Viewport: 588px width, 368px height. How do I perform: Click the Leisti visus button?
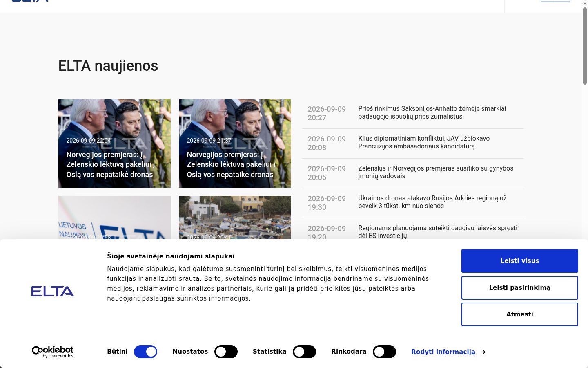tap(520, 261)
